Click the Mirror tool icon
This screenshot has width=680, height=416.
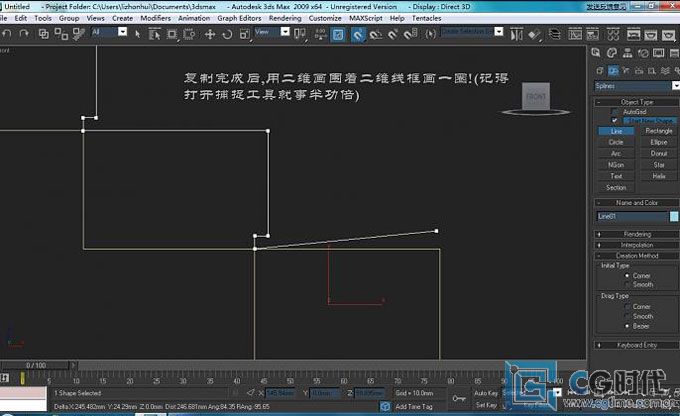[x=516, y=34]
